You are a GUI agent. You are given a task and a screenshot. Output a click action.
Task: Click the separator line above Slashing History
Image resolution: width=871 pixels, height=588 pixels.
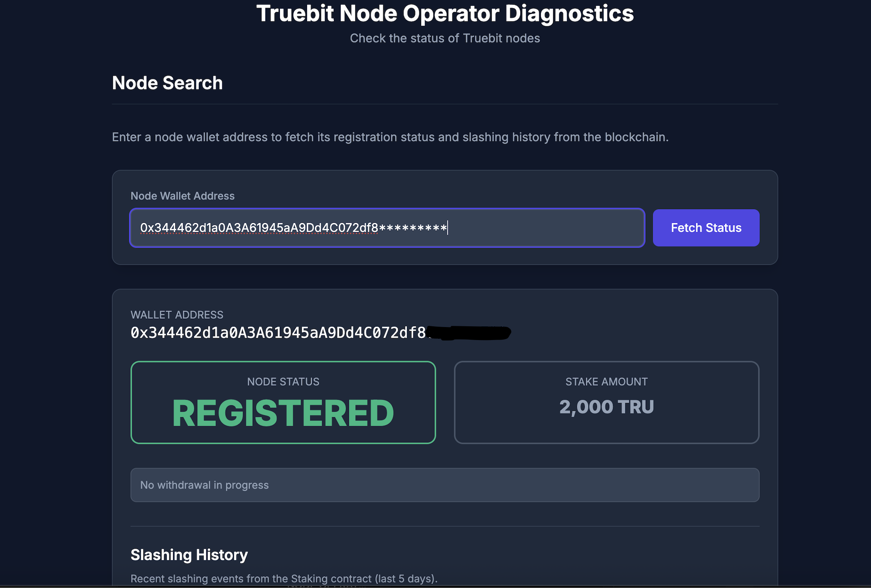click(x=445, y=526)
